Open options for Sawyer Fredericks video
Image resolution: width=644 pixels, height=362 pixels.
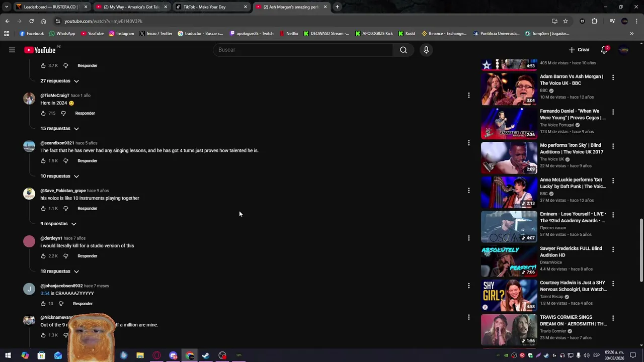(613, 249)
